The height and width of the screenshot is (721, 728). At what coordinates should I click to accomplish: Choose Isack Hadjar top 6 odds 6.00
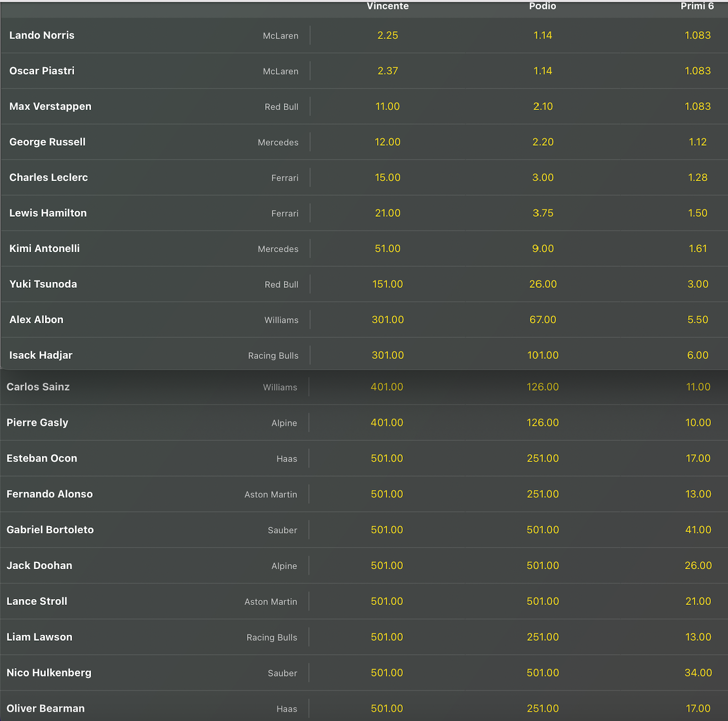698,355
